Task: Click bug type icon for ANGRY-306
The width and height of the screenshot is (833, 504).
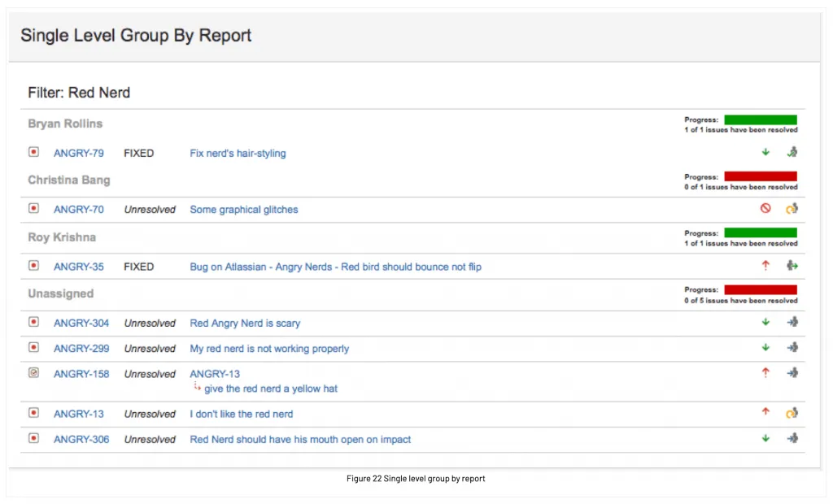Action: [x=33, y=438]
